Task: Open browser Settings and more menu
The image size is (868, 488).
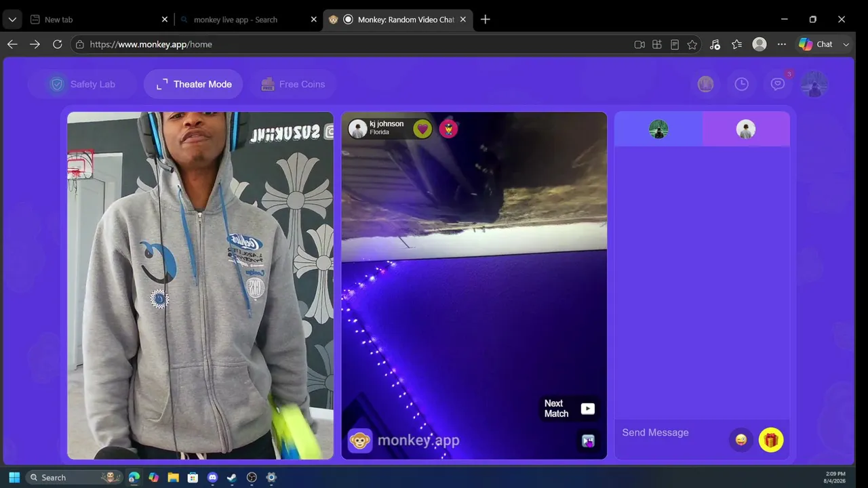Action: (x=782, y=44)
